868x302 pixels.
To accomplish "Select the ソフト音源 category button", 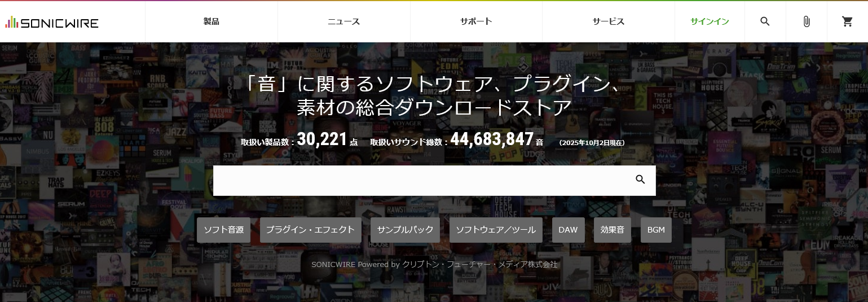I will pos(223,230).
